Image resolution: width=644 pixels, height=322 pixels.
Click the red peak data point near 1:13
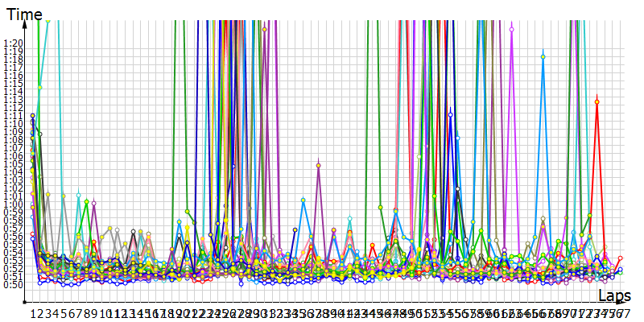[x=597, y=101]
